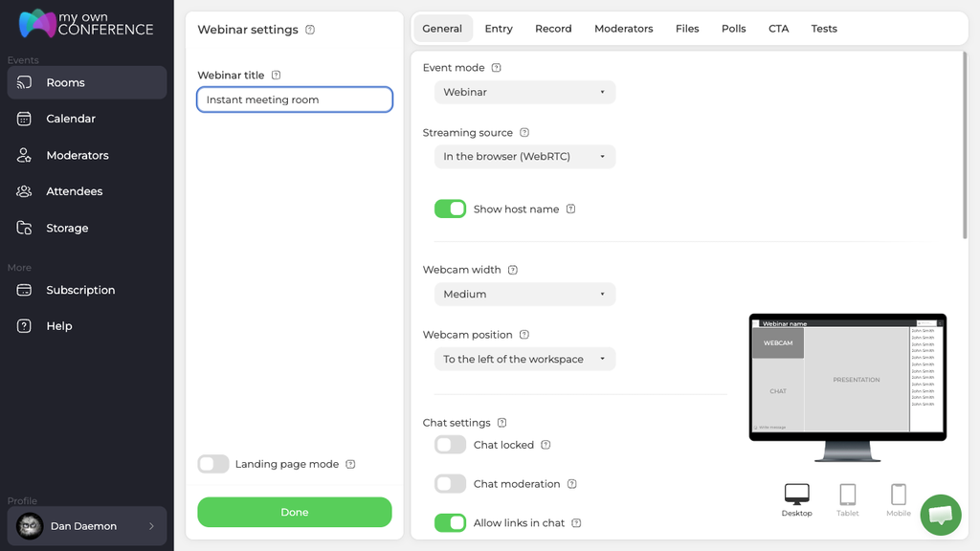Screen dimensions: 980x551
Task: Click the settings panel vertical scrollbar
Action: [965, 145]
